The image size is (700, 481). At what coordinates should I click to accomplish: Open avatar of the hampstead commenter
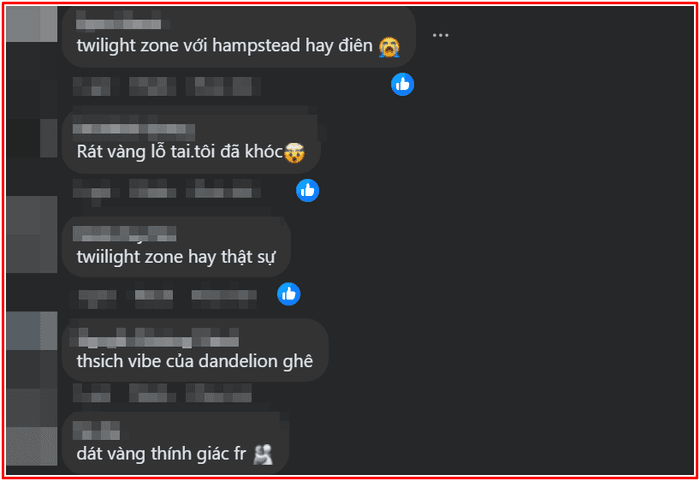tap(32, 24)
